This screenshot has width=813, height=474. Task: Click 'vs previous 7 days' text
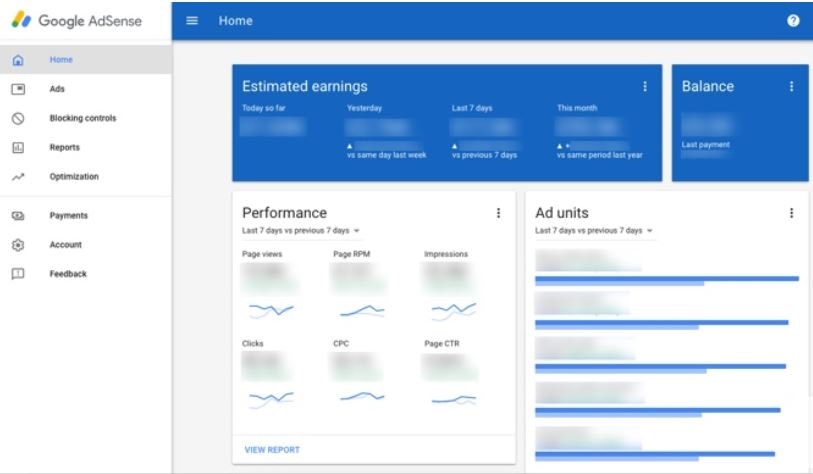(484, 155)
